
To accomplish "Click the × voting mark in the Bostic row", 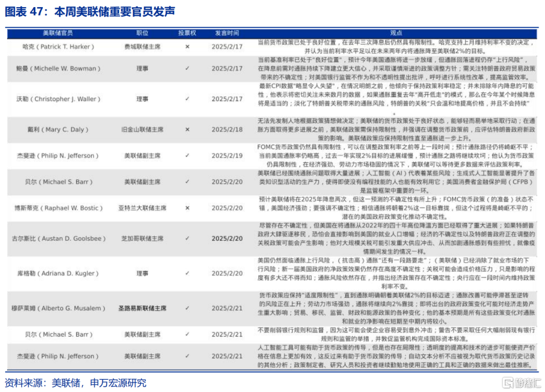I will (187, 208).
